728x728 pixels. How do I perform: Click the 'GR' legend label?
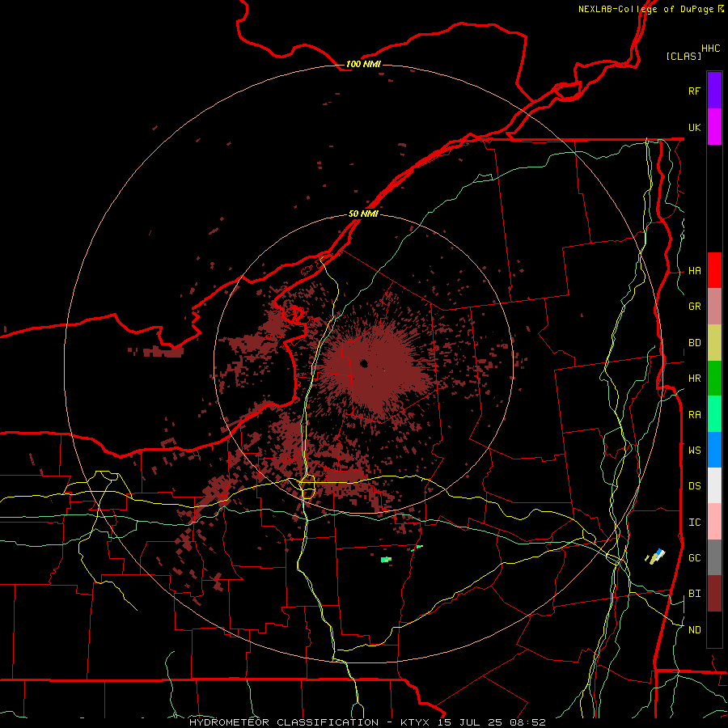[694, 307]
